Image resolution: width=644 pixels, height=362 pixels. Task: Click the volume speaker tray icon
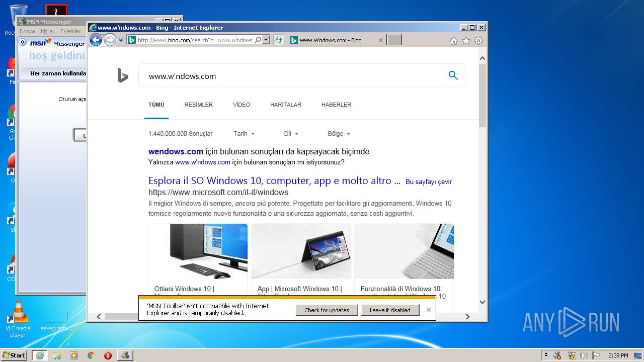click(584, 355)
